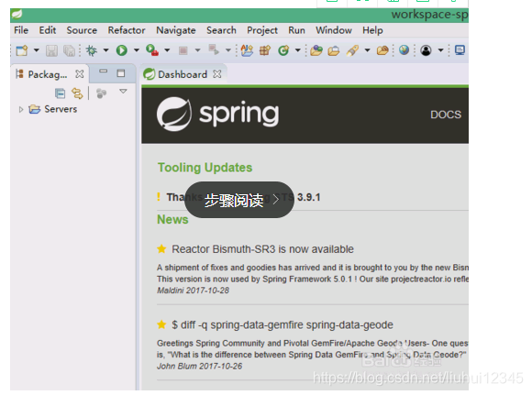Click the Open Type icon

tap(316, 50)
